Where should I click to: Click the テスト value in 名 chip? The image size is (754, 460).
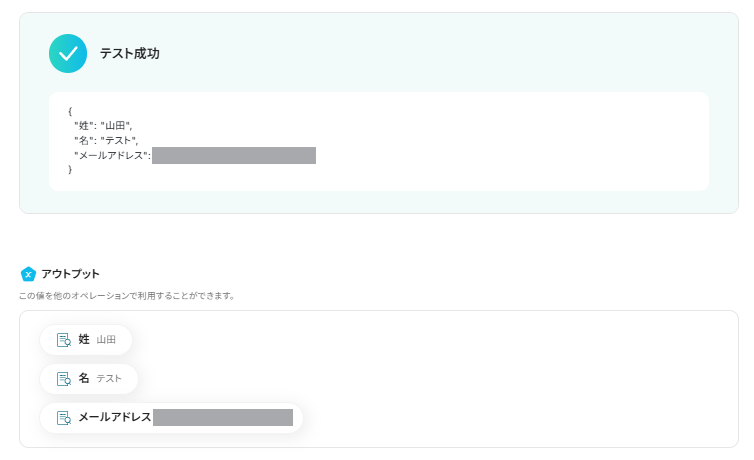[x=109, y=379]
